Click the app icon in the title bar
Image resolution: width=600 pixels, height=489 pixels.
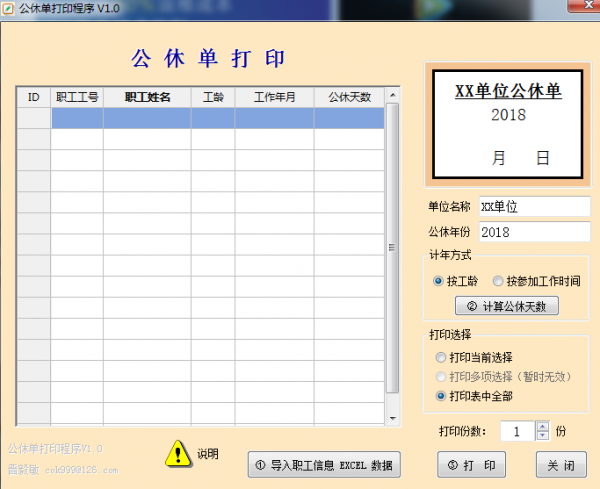coord(8,8)
